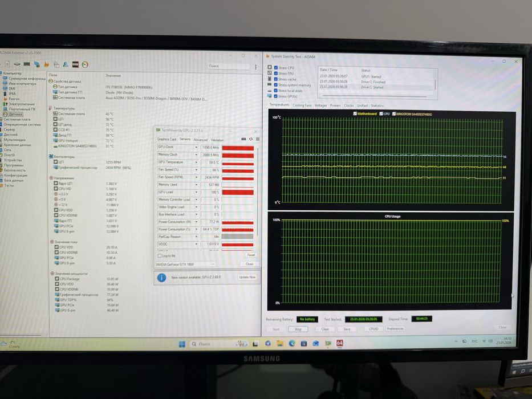
Task: Open the Voltages tab in Stability Test
Action: click(320, 105)
